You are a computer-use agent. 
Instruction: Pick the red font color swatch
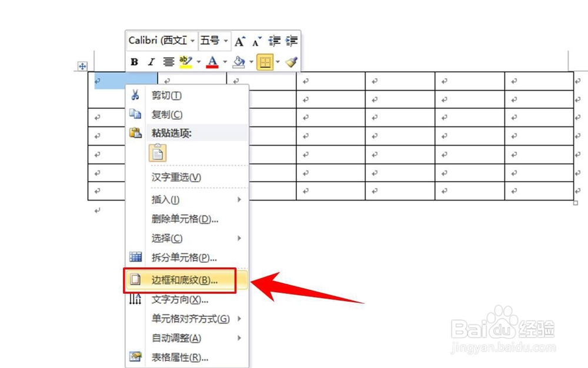click(212, 66)
